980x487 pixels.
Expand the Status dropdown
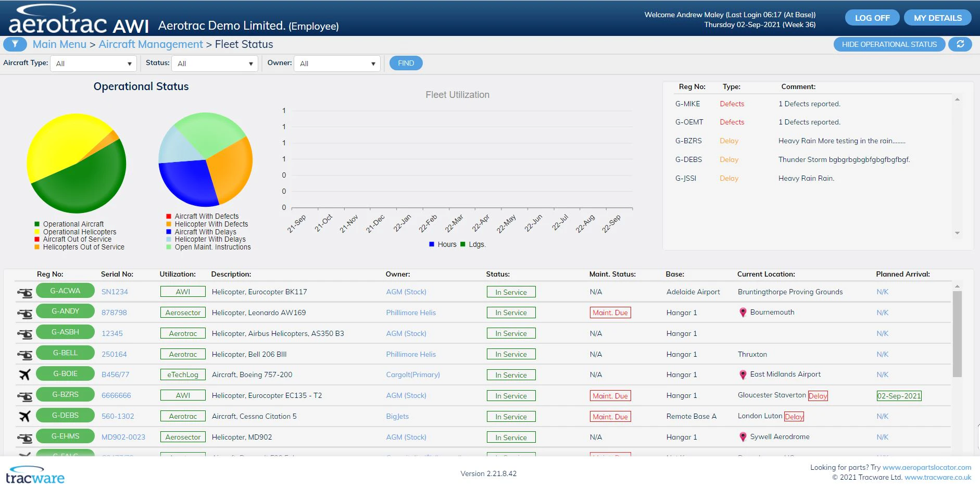214,63
